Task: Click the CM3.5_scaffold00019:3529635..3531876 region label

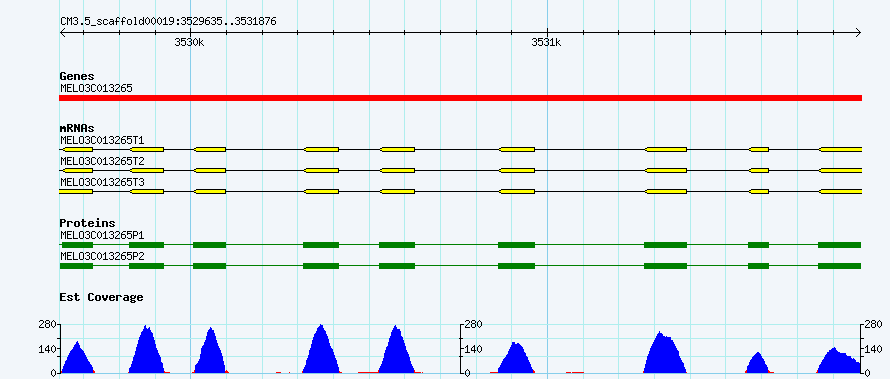Action: coord(168,22)
